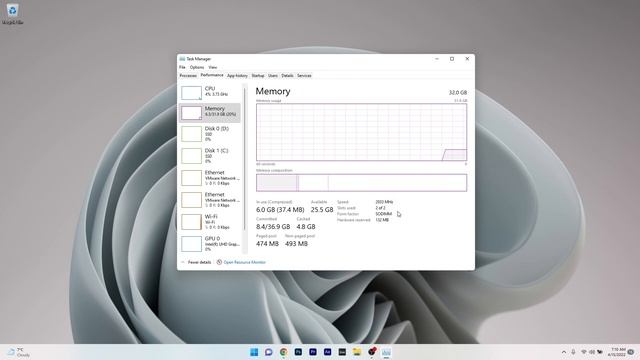
Task: Click the Fewer details button
Action: [199, 262]
